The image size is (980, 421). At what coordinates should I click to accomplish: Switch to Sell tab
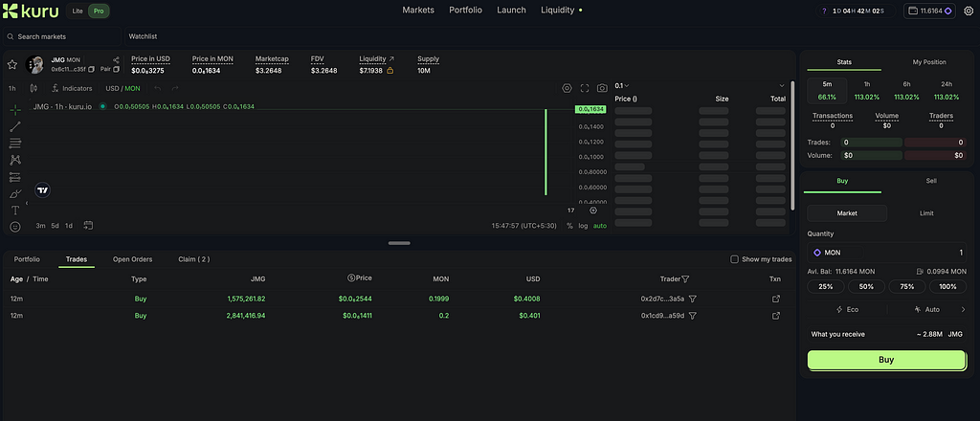(930, 181)
